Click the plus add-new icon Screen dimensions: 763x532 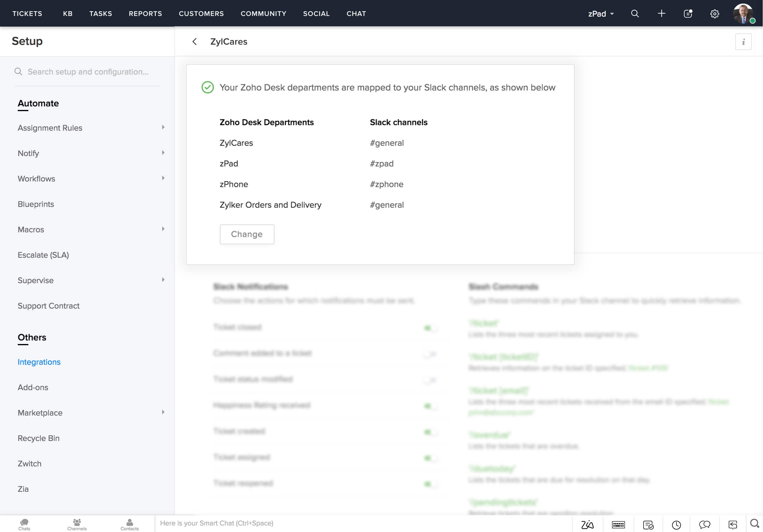(661, 14)
